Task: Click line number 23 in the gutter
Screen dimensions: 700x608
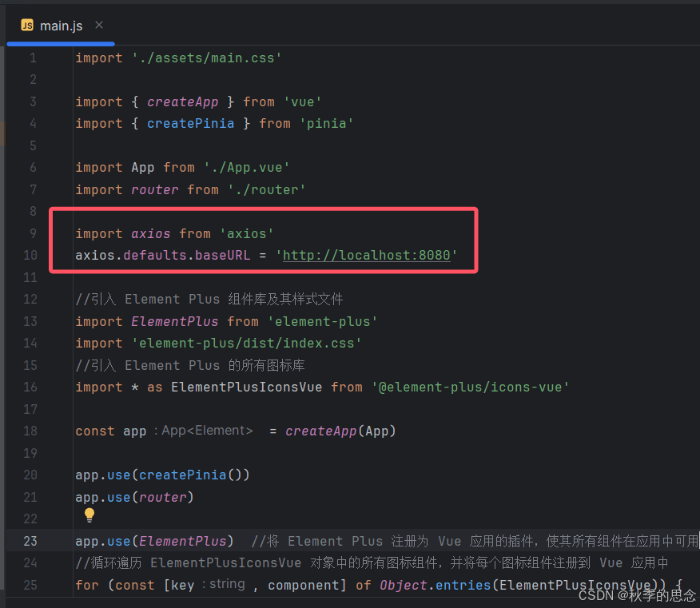Action: point(30,541)
